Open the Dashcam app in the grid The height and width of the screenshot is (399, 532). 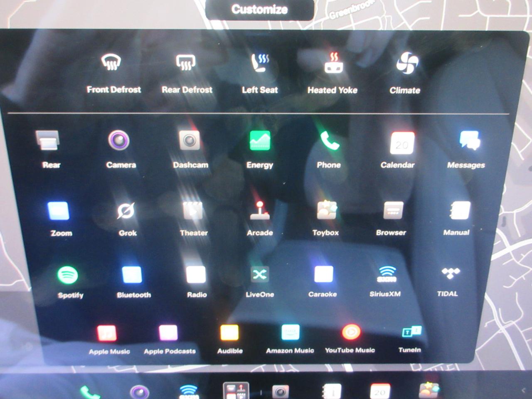[x=190, y=150]
